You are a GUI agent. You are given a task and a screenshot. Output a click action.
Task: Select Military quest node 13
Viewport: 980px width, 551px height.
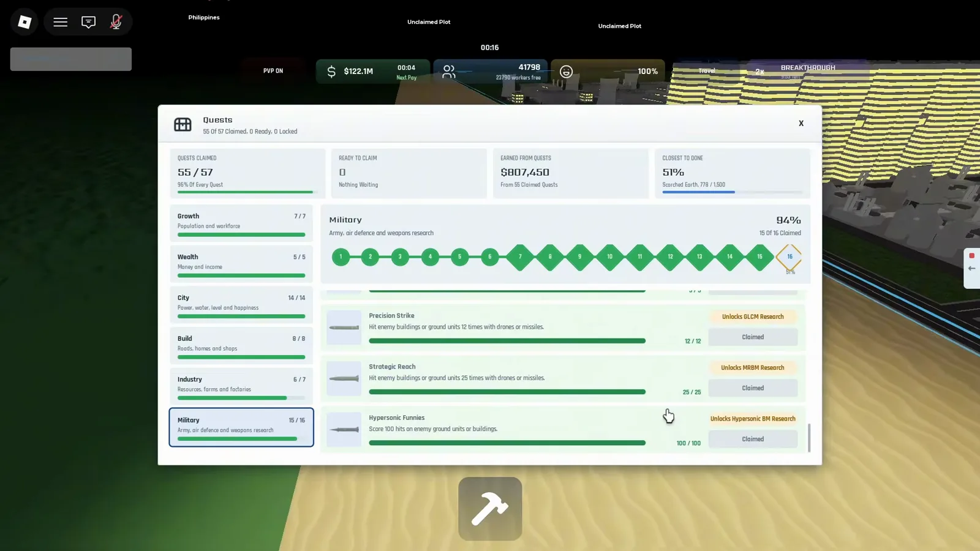click(699, 257)
